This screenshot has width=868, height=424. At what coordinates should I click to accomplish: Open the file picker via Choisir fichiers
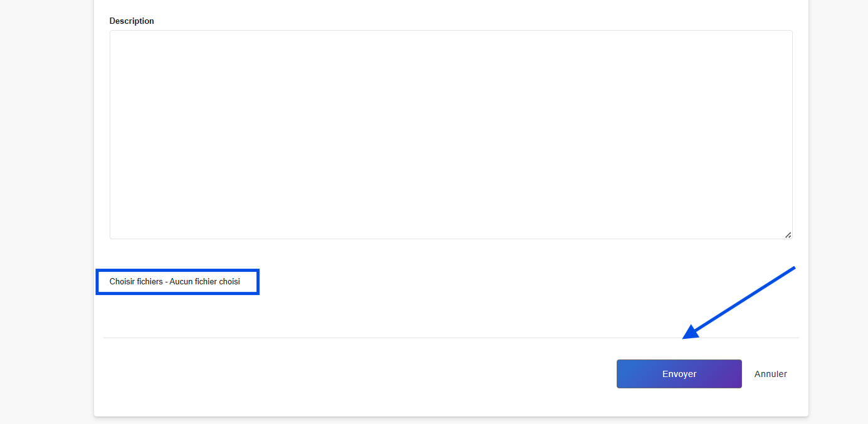pyautogui.click(x=136, y=282)
